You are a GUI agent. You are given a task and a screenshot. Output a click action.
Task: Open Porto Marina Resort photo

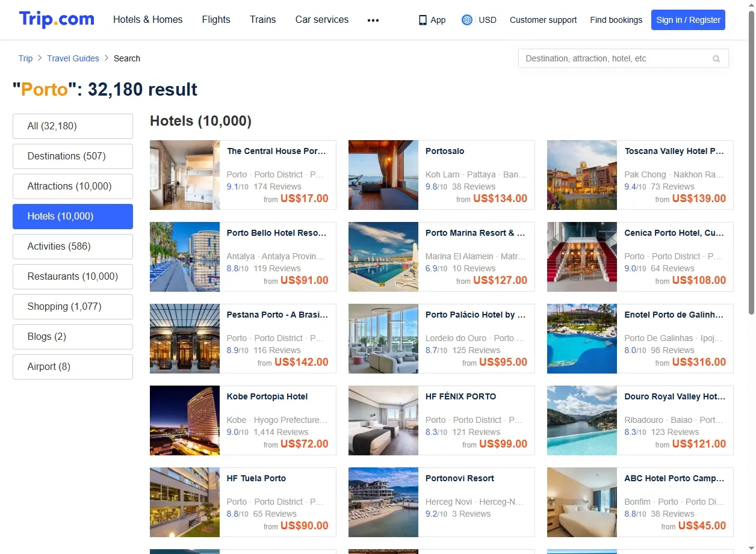(383, 257)
